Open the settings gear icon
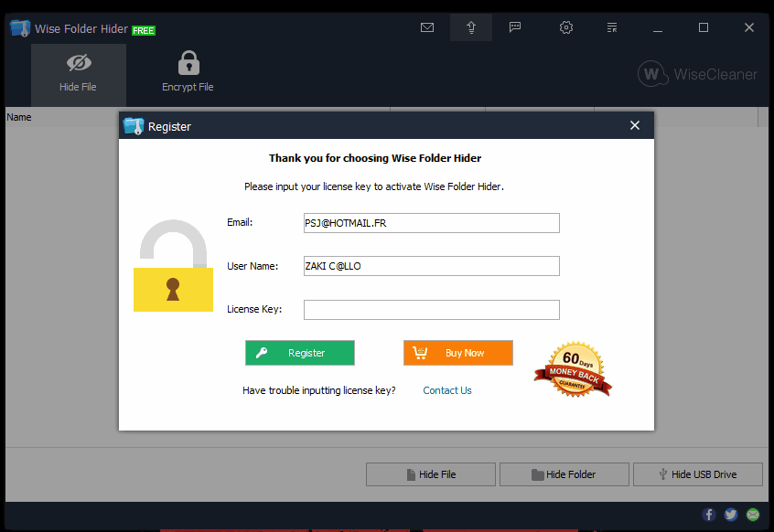The width and height of the screenshot is (774, 532). point(566,27)
